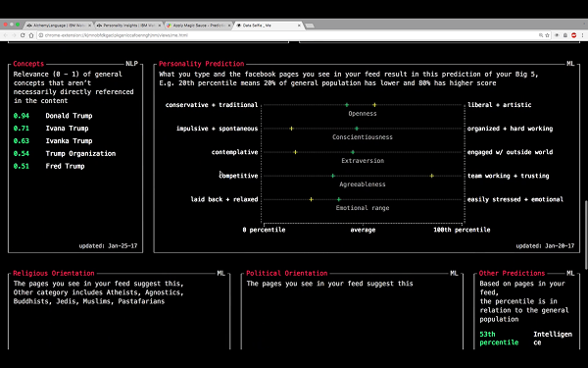Click the Personality Prediction heading
Viewport: 588px width, 368px height.
tap(201, 64)
